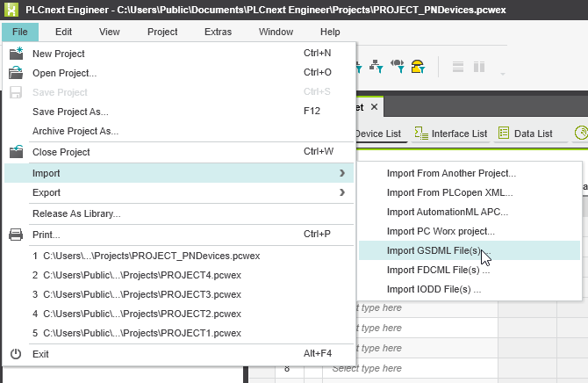Open the File menu
588x383 pixels.
click(x=20, y=32)
